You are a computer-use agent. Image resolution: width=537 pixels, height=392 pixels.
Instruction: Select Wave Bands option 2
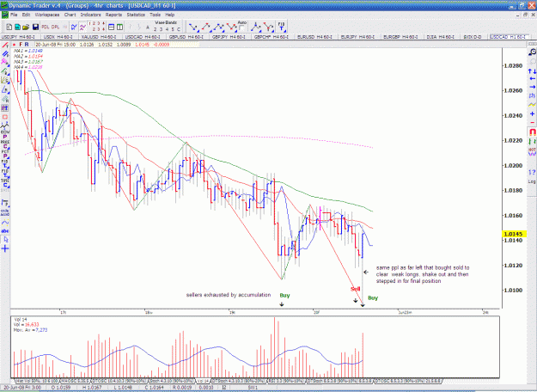pyautogui.click(x=156, y=29)
